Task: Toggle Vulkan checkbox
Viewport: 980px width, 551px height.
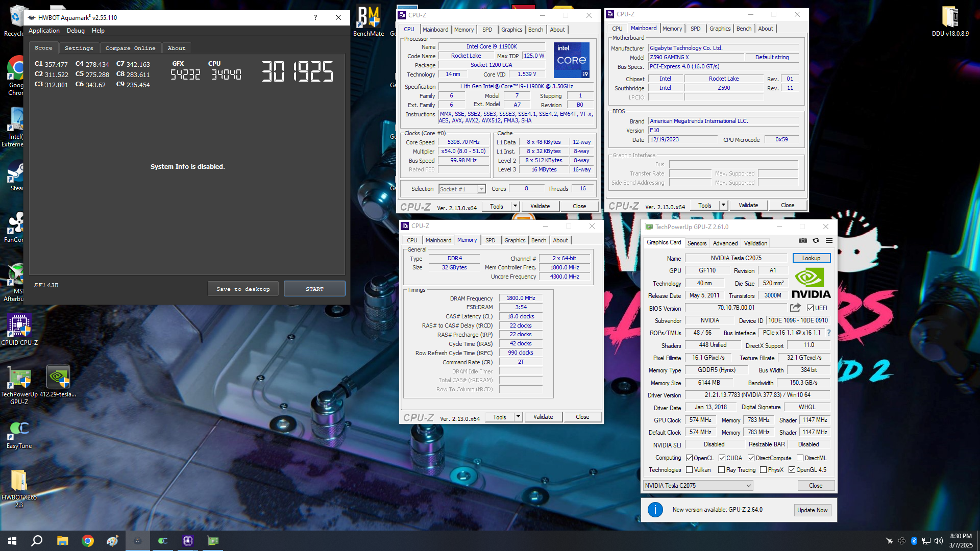Action: point(689,470)
